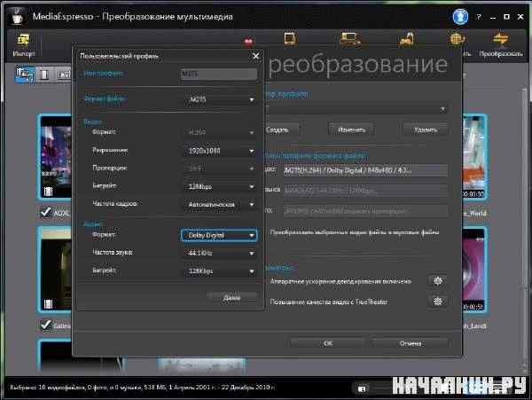
Task: Open the Import media icon
Action: (23, 44)
